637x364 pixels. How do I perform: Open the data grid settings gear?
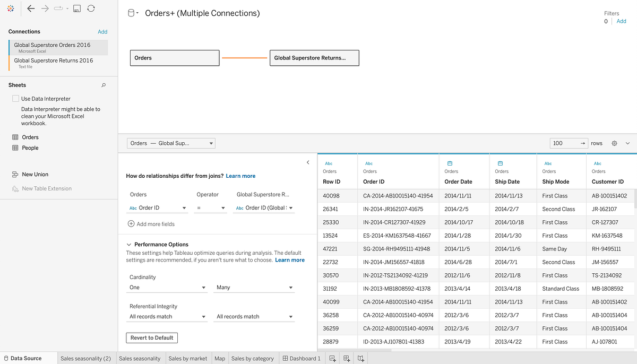[x=615, y=143]
